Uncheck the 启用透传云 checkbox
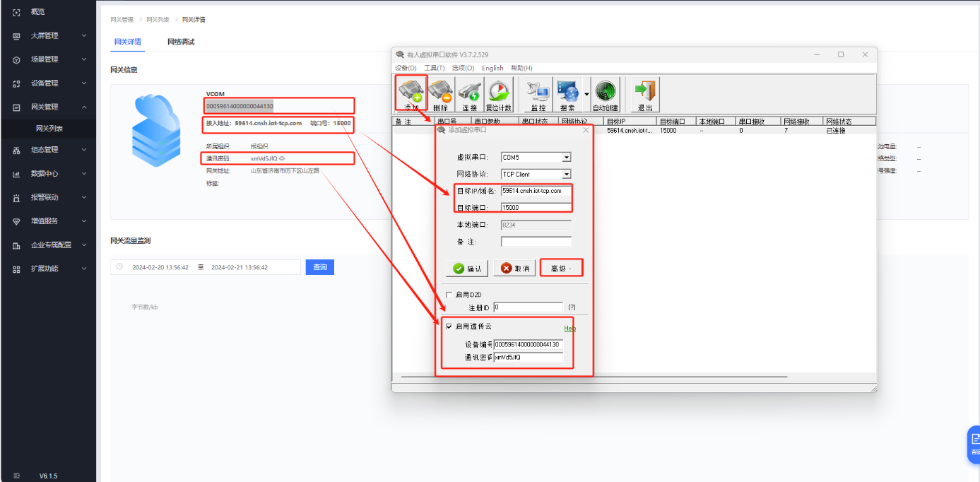This screenshot has height=482, width=980. coord(449,327)
